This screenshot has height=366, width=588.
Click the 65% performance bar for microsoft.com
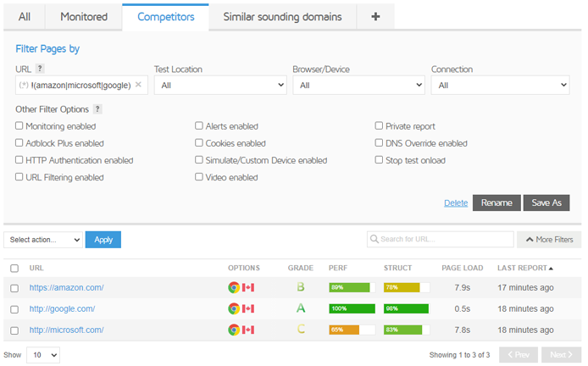(x=352, y=330)
